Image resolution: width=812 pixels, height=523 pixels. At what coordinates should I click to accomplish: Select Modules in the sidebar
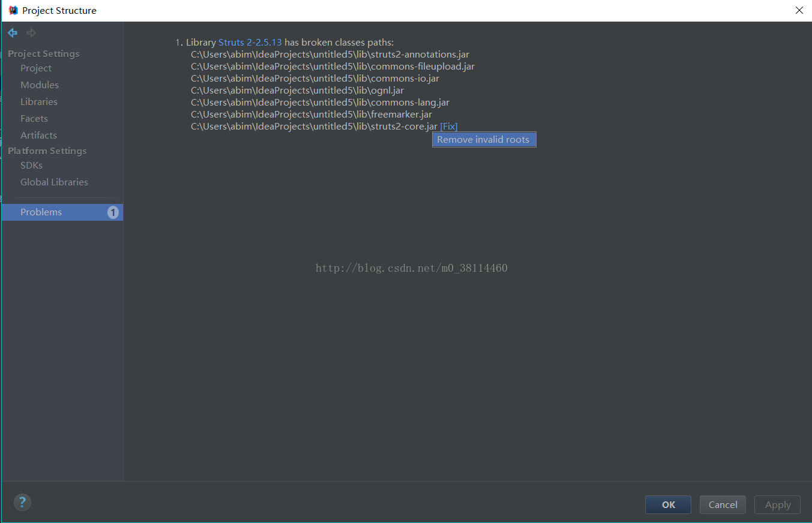point(40,85)
